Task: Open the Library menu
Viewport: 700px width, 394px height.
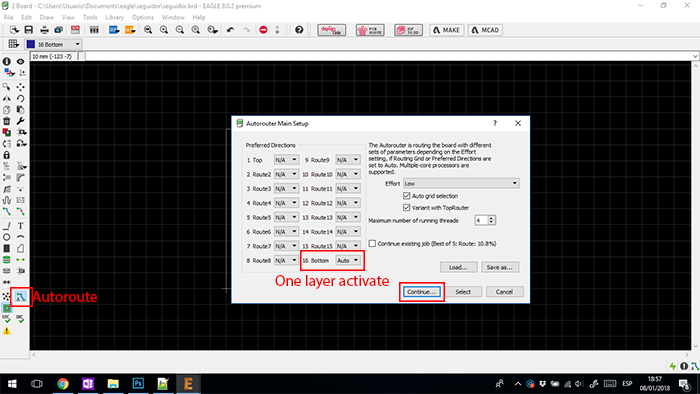Action: 114,17
